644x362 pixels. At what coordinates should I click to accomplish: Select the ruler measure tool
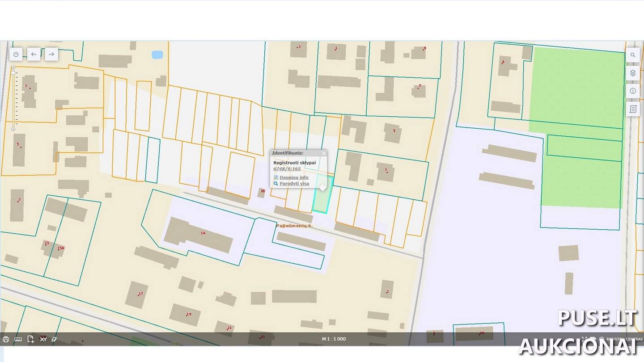(18, 339)
